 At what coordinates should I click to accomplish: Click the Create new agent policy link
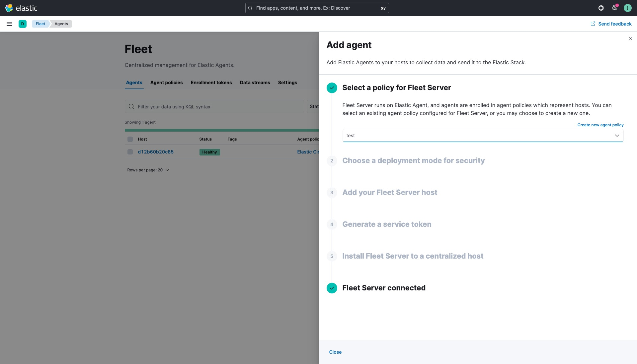click(x=600, y=125)
